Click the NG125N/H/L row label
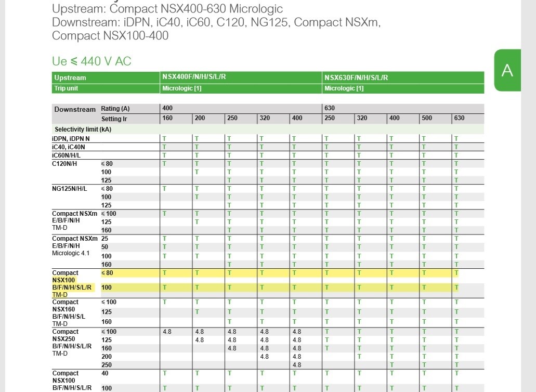 click(x=69, y=189)
